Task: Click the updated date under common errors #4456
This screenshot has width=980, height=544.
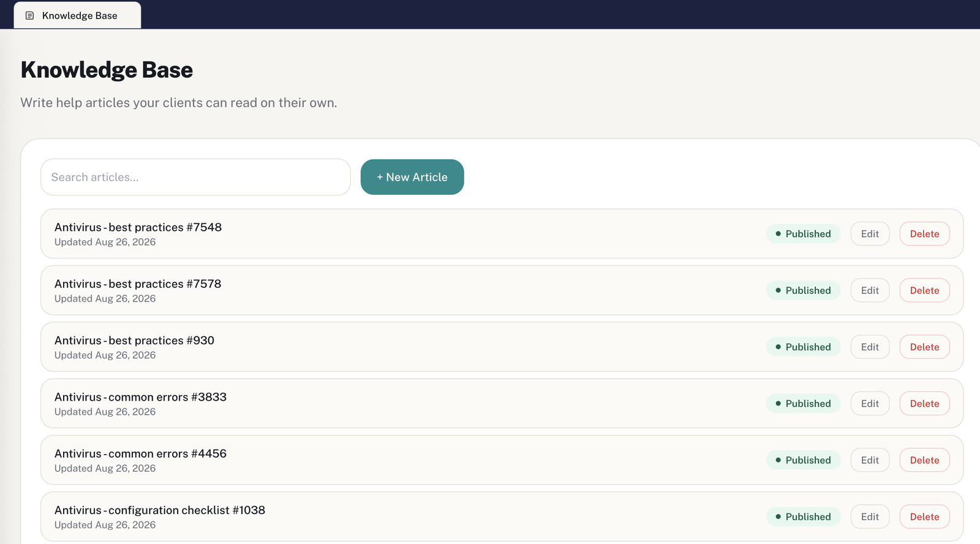Action: click(x=105, y=468)
